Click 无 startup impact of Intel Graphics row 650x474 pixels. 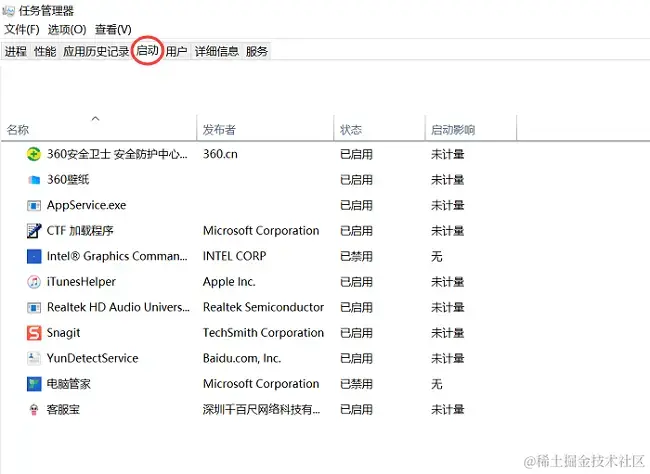[437, 256]
